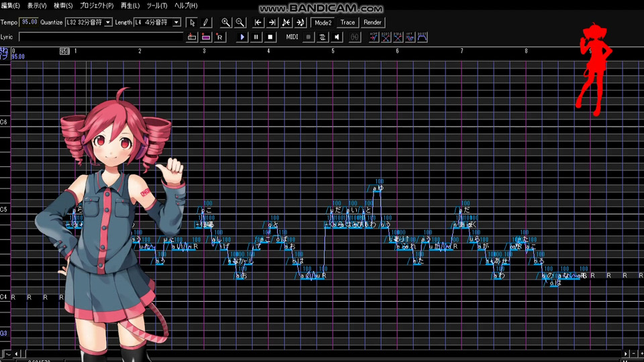Jump to start with left-bar arrow icon
Image resolution: width=644 pixels, height=362 pixels.
[258, 23]
